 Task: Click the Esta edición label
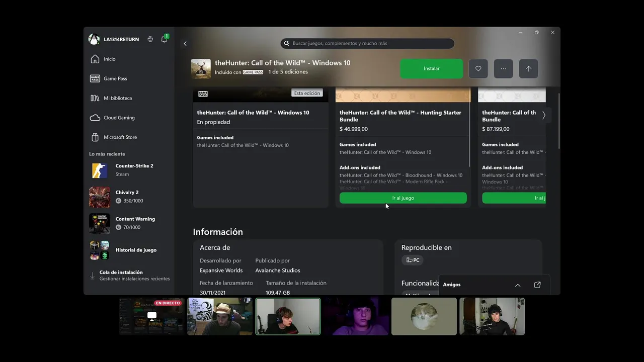[307, 93]
